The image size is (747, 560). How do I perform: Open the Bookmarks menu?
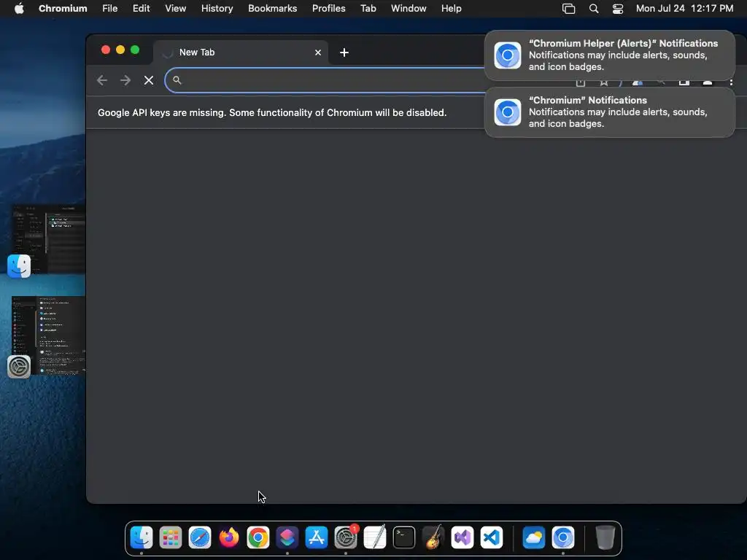click(x=273, y=8)
